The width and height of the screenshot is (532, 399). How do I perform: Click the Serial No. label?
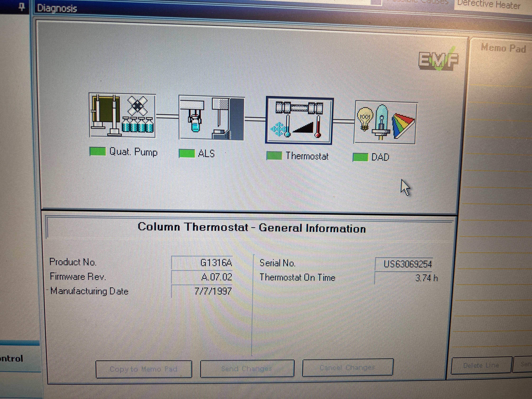click(277, 263)
